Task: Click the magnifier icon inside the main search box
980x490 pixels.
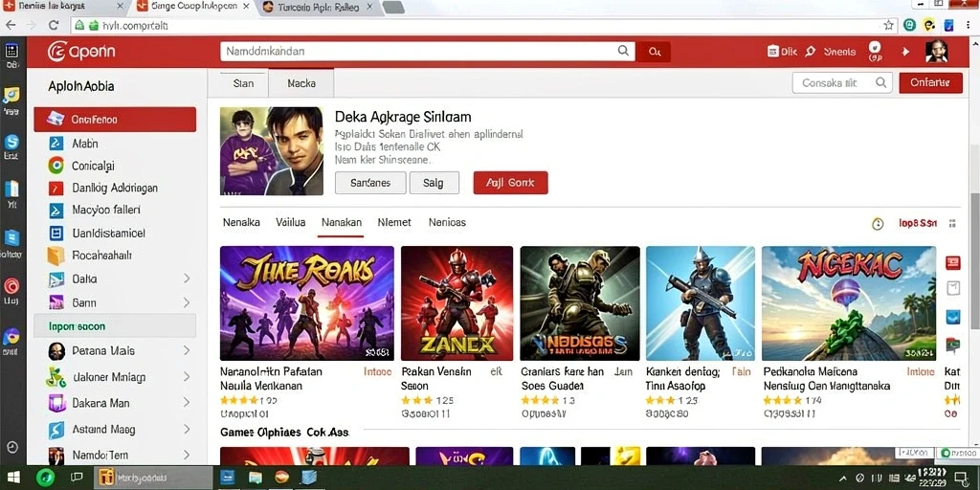Action: (x=623, y=52)
